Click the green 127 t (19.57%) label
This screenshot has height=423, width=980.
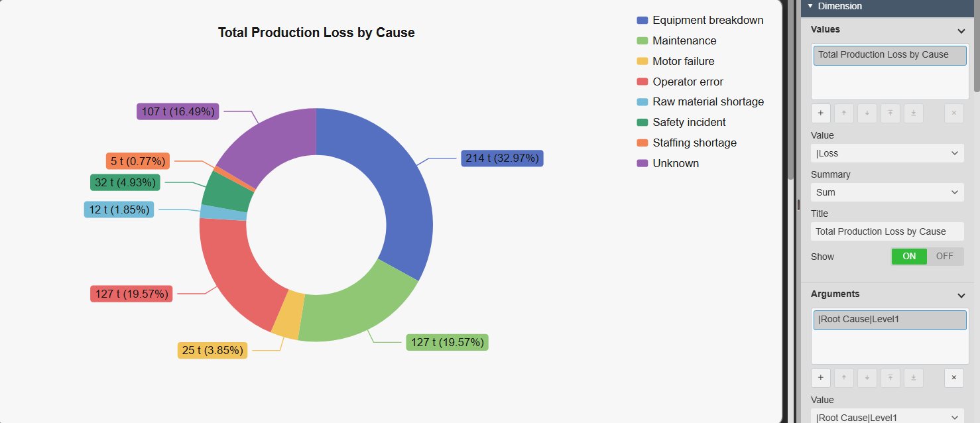click(x=447, y=343)
